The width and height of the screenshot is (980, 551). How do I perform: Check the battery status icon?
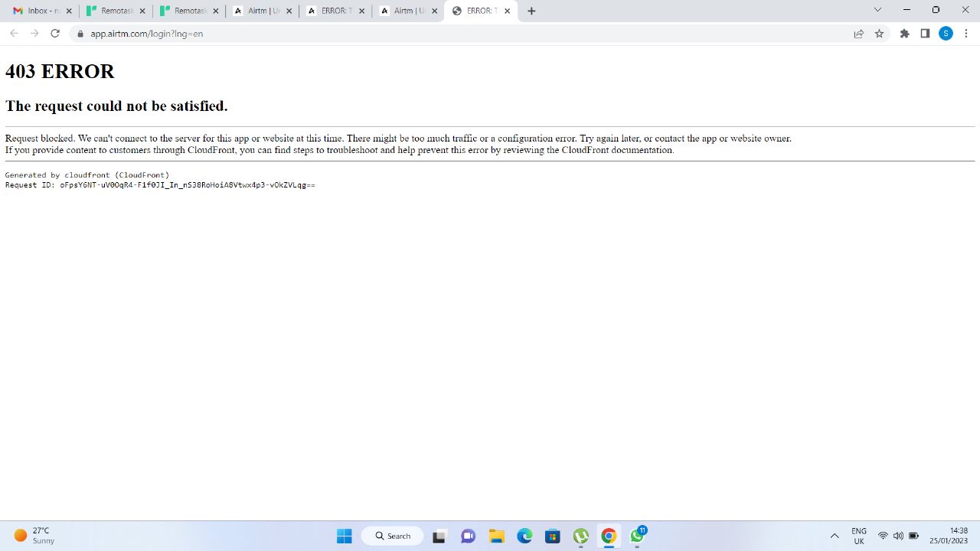click(913, 536)
